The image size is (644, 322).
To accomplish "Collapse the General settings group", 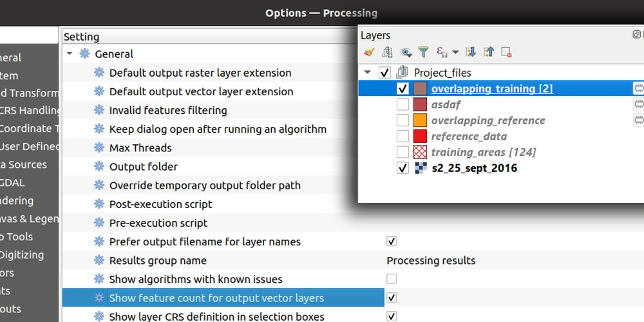I will tap(70, 54).
